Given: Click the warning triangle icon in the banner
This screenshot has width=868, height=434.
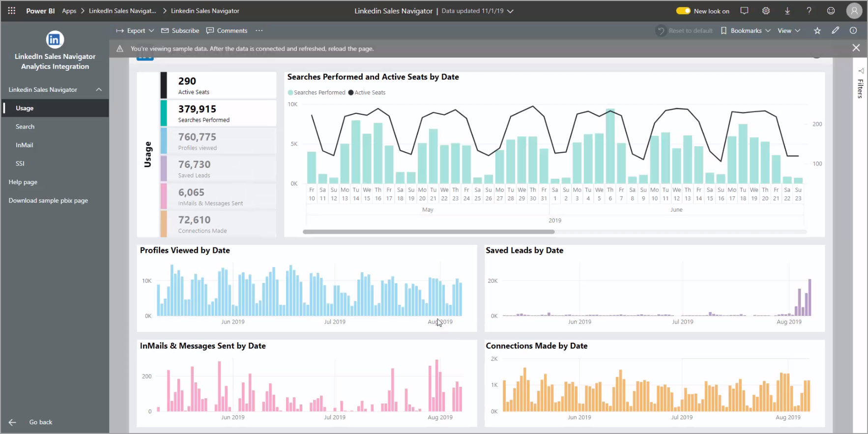Looking at the screenshot, I should pyautogui.click(x=120, y=49).
